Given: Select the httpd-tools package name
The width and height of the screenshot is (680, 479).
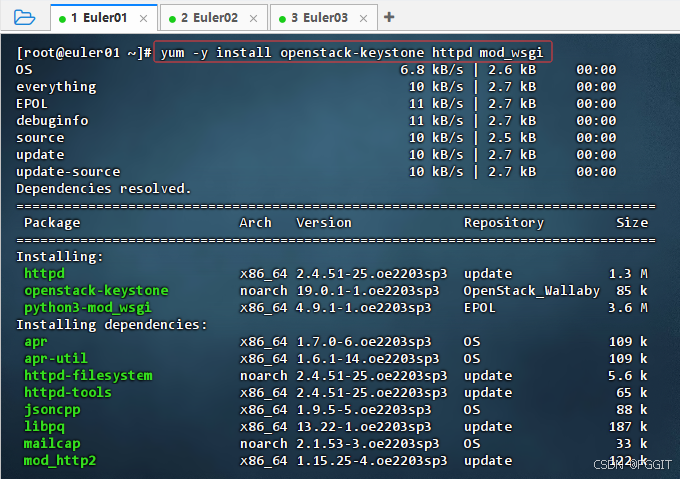Looking at the screenshot, I should (68, 392).
